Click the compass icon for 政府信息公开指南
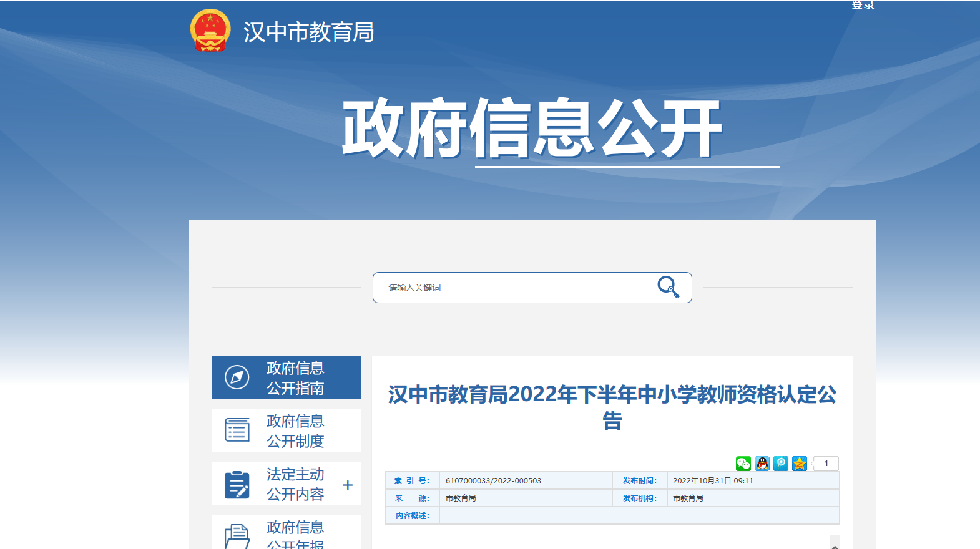This screenshot has height=549, width=980. coord(237,377)
